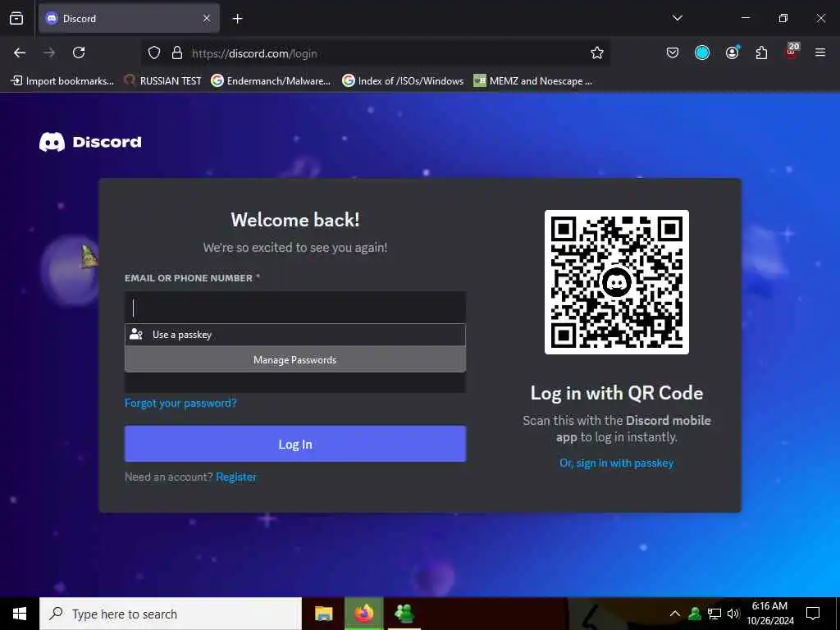Open tracking protection shield icon
840x630 pixels.
[154, 53]
